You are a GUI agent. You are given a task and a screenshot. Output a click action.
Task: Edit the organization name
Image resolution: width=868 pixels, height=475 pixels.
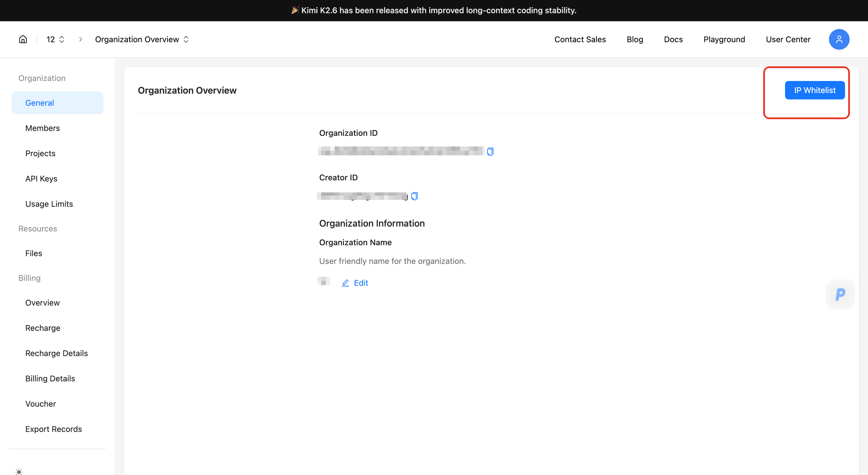point(355,283)
